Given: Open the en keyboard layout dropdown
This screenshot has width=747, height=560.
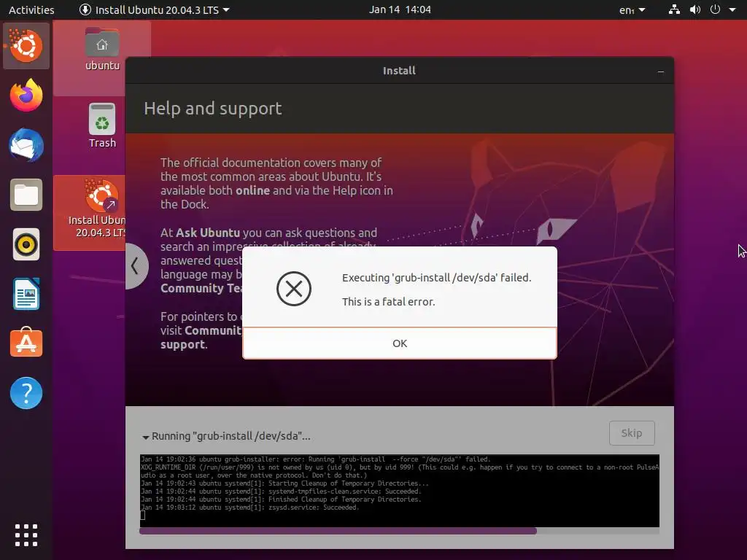Looking at the screenshot, I should point(632,9).
